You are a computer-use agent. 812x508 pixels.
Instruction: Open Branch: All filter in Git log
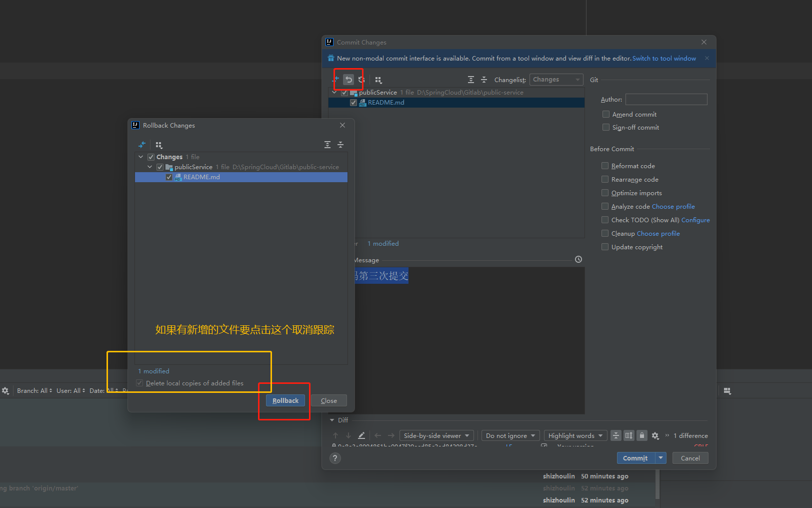[x=34, y=391]
